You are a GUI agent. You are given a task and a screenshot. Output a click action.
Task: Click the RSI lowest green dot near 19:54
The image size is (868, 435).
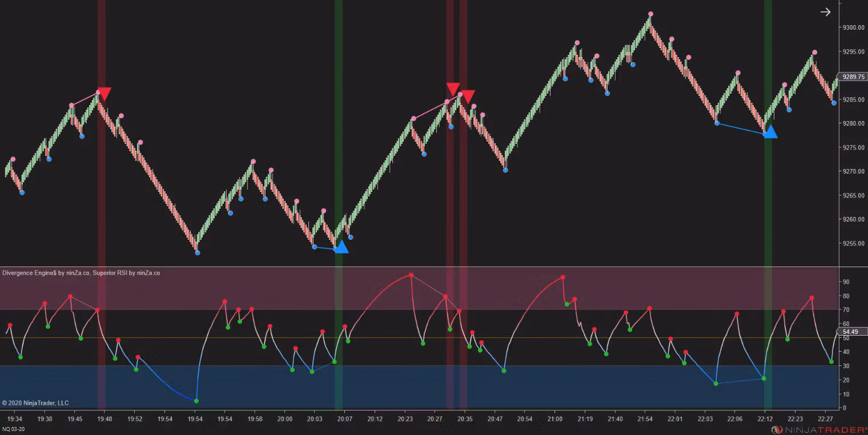click(196, 401)
